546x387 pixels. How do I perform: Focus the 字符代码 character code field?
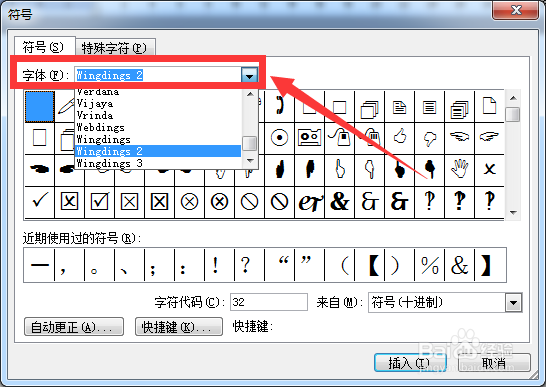[269, 302]
